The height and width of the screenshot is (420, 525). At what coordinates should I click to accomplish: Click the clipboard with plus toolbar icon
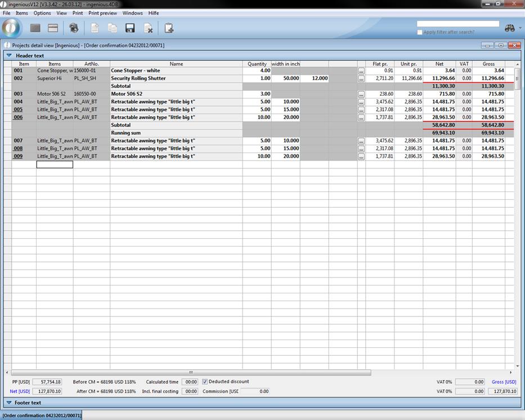tap(169, 28)
